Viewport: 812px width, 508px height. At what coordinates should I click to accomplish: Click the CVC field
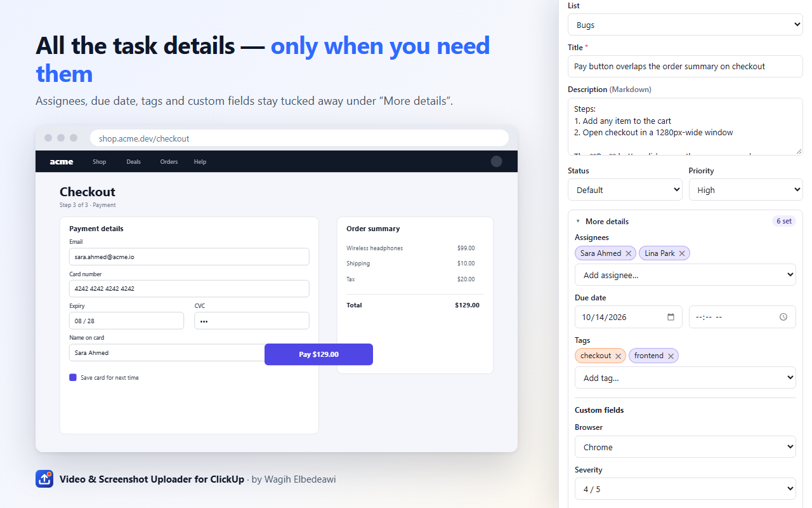click(x=252, y=321)
